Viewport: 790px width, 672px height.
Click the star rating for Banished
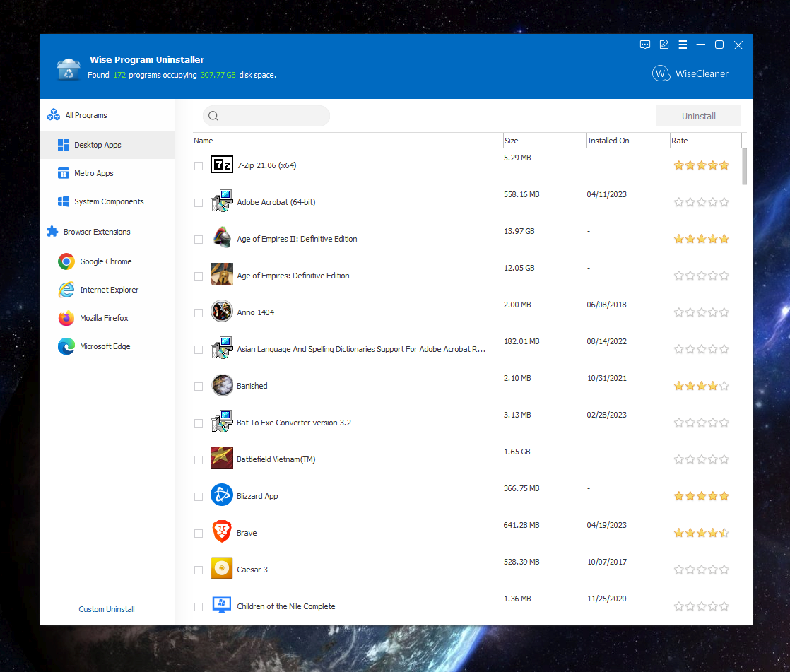click(702, 386)
